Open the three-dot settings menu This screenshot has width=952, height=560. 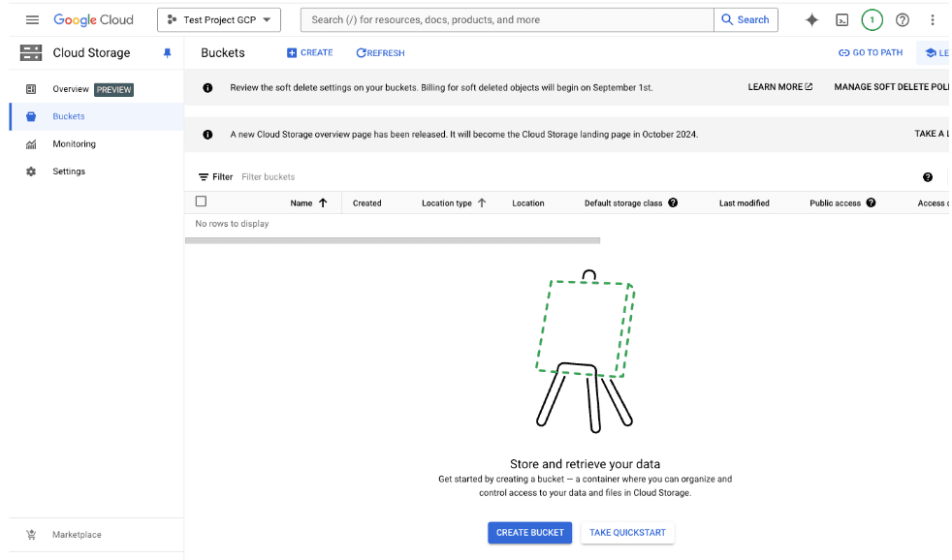pos(932,19)
